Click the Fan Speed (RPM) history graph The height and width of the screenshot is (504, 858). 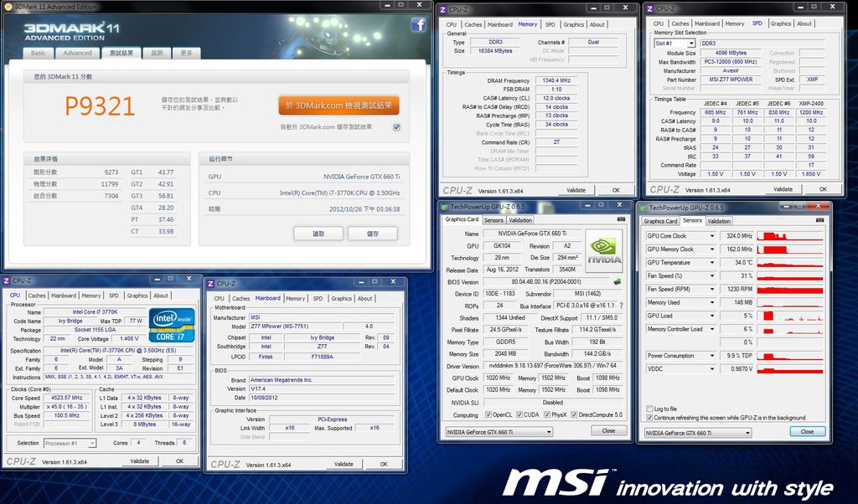tap(790, 289)
